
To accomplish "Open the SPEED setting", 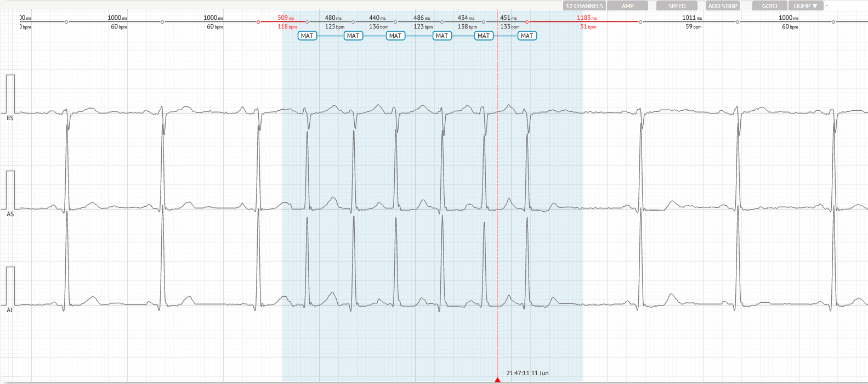I will [677, 6].
